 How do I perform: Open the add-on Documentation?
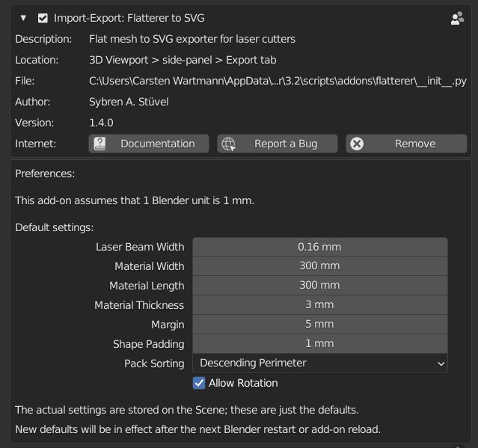coord(149,144)
